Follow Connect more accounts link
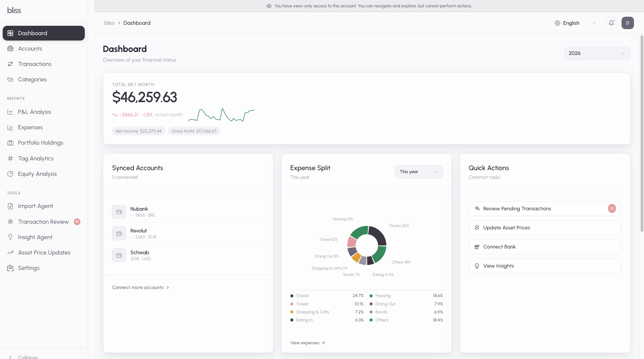This screenshot has height=359, width=644. (140, 288)
